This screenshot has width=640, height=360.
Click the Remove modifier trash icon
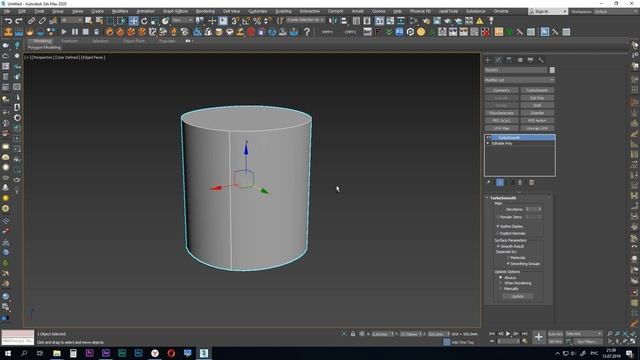520,182
